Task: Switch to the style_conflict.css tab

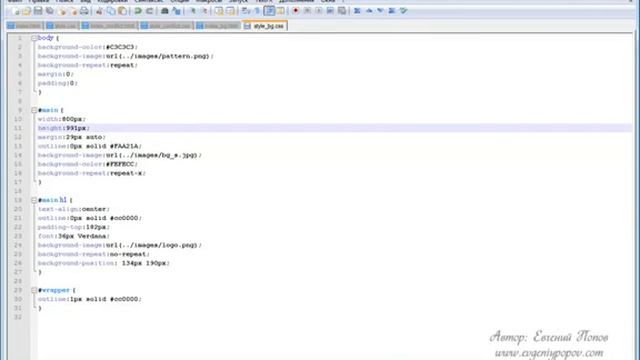Action: coord(166,26)
